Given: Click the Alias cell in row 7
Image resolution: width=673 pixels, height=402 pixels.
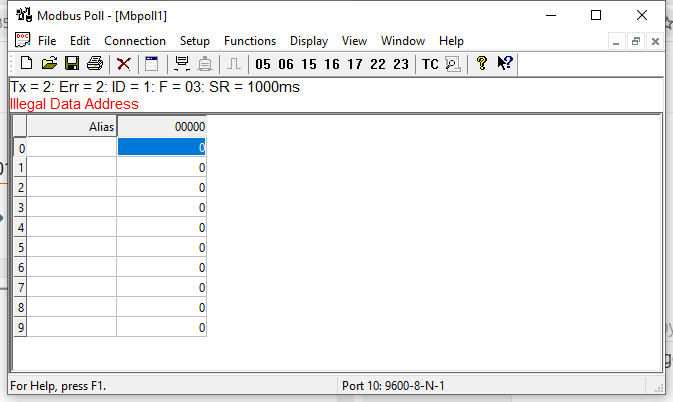Looking at the screenshot, I should click(x=72, y=287).
